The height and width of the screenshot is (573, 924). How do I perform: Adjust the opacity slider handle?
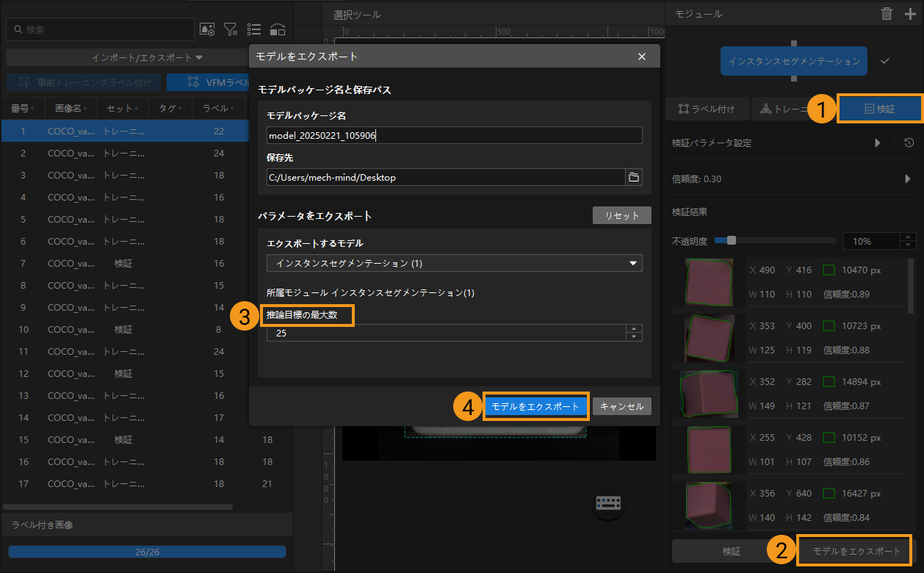[731, 239]
